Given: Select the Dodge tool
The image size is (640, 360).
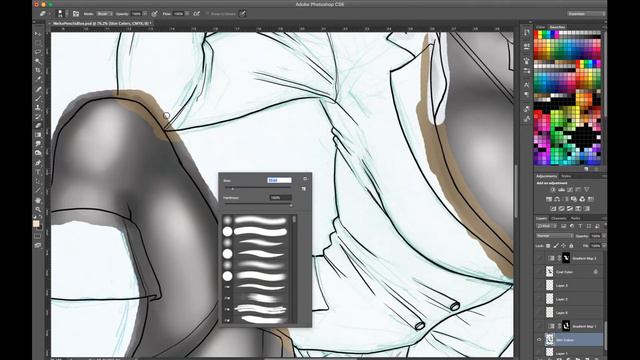Looking at the screenshot, I should pos(38,153).
